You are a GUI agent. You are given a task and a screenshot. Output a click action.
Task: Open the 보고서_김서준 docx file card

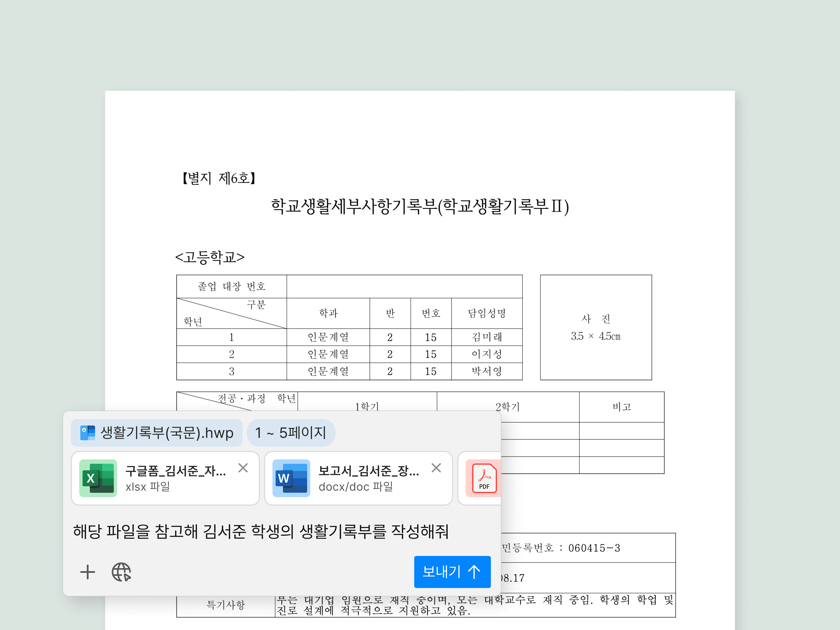tap(358, 478)
